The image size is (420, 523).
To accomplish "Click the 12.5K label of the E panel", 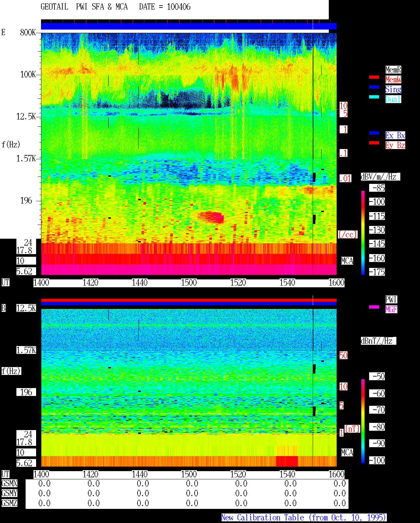I will (26, 116).
